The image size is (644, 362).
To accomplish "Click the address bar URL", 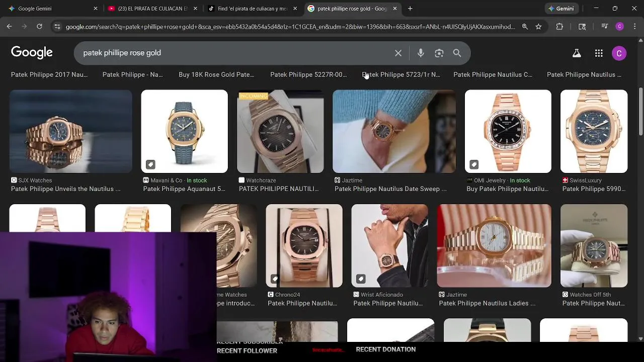I will [x=290, y=27].
